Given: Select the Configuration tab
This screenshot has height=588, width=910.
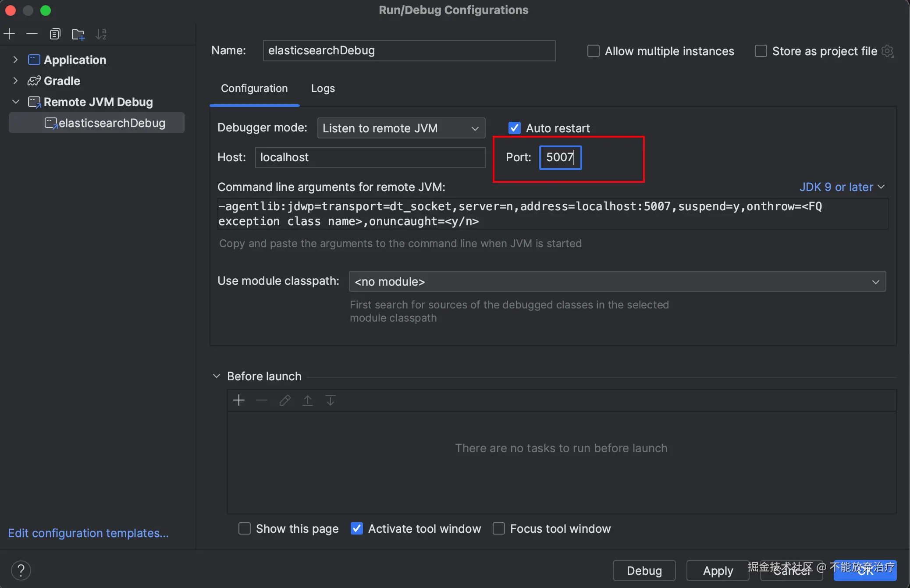Looking at the screenshot, I should [254, 89].
